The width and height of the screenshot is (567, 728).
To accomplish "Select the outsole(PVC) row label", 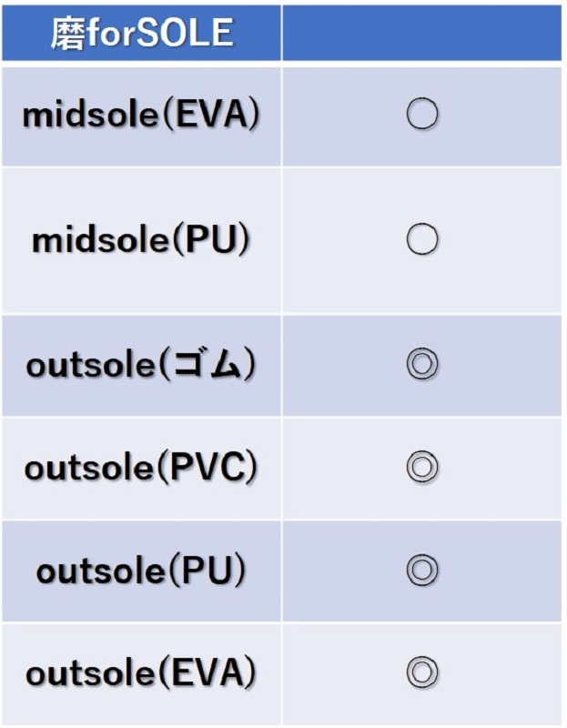I will pyautogui.click(x=141, y=468).
